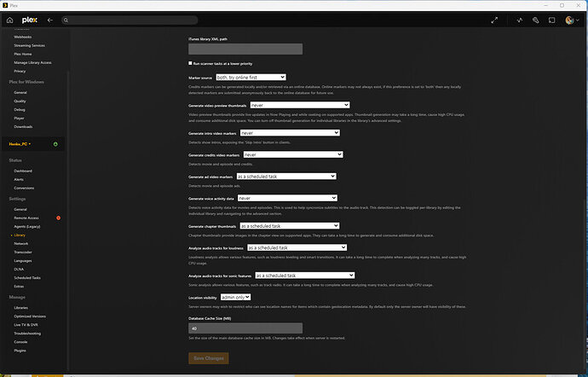The height and width of the screenshot is (377, 588).
Task: Click the iTunes library XML path field
Action: coord(245,49)
